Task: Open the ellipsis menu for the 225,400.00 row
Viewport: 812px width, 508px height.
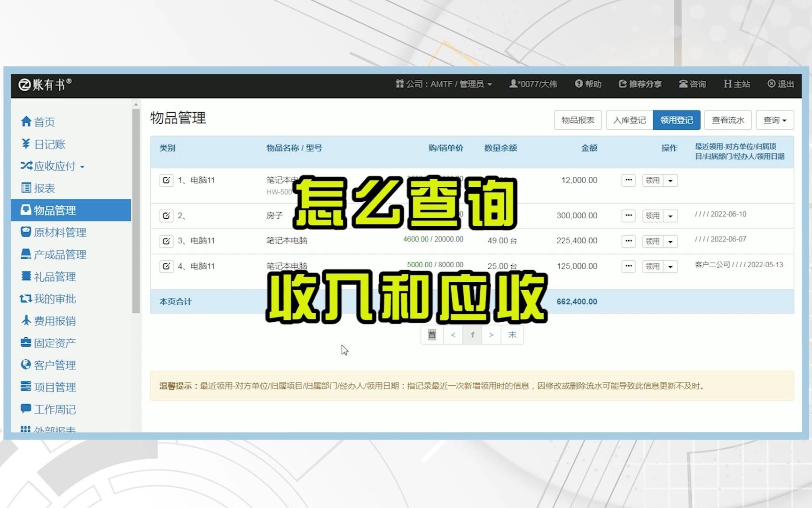Action: (x=629, y=241)
